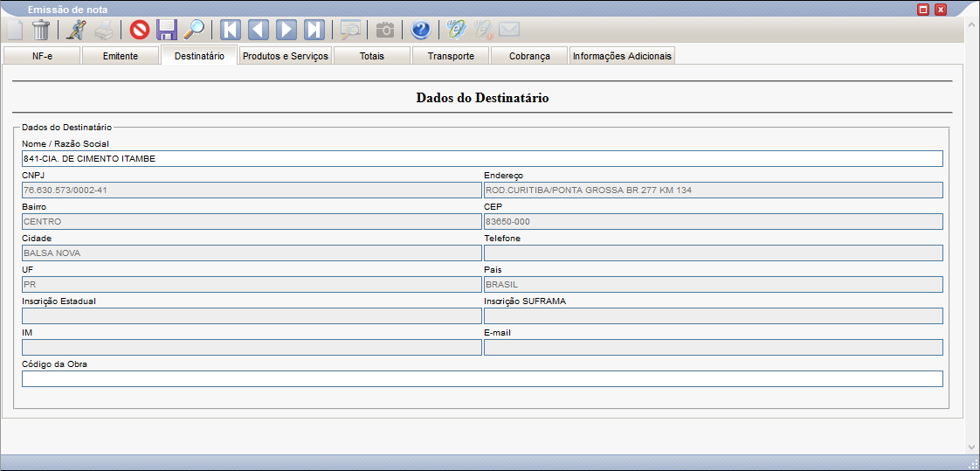
Task: Click the scrollbar up arrow
Action: pos(972,24)
